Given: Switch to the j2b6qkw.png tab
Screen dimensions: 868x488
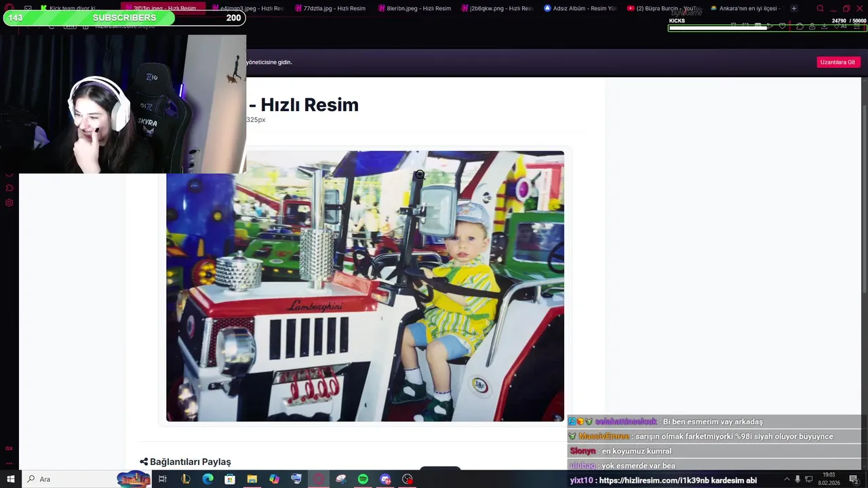Looking at the screenshot, I should coord(497,8).
